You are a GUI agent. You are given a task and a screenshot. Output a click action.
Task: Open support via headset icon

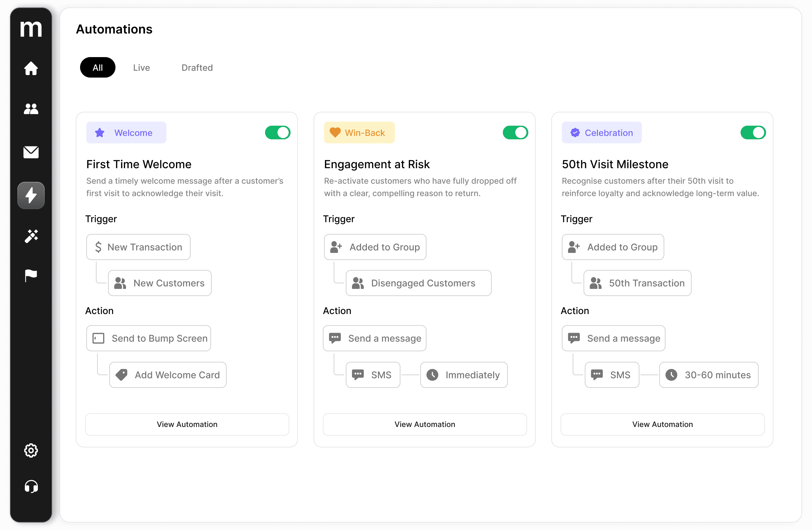click(x=31, y=486)
